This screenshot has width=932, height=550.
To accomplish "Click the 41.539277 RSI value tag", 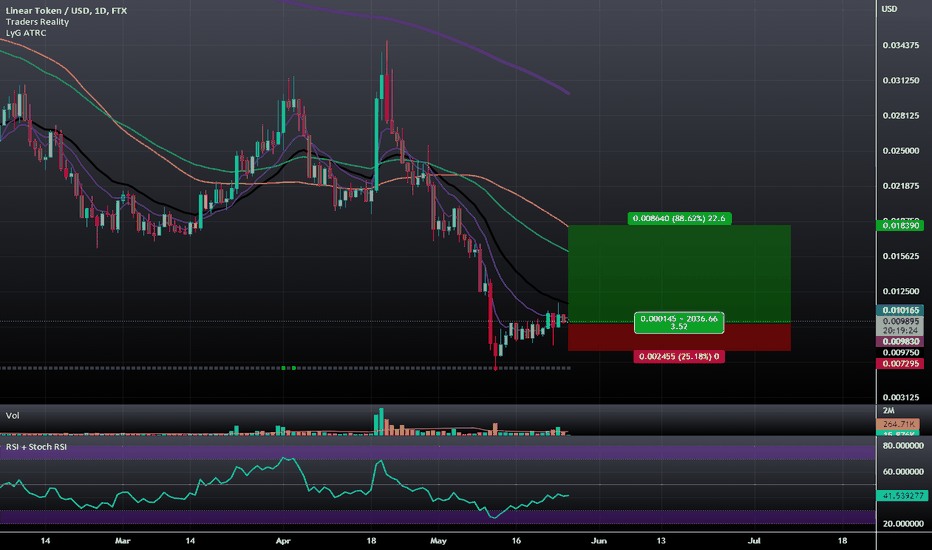I will [902, 495].
